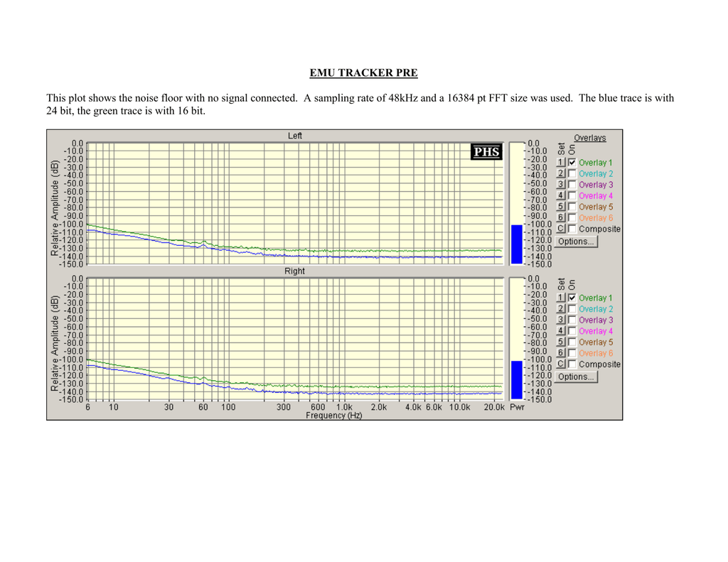This screenshot has height=562, width=728.
Task: Tick Overlay 6 checkbox for the Left channel
Action: click(x=572, y=217)
